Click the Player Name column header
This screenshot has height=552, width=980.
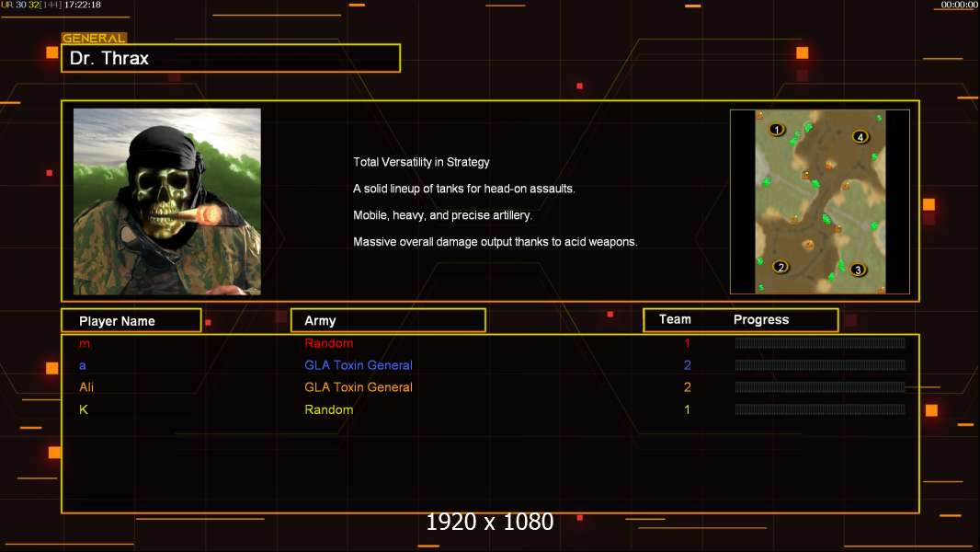[x=131, y=321]
